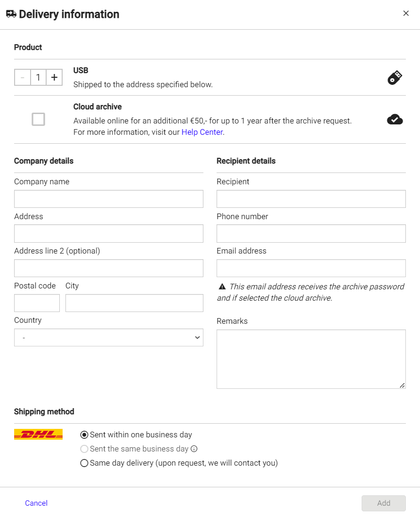Decrease USB quantity with minus button
This screenshot has height=517, width=420.
point(23,77)
